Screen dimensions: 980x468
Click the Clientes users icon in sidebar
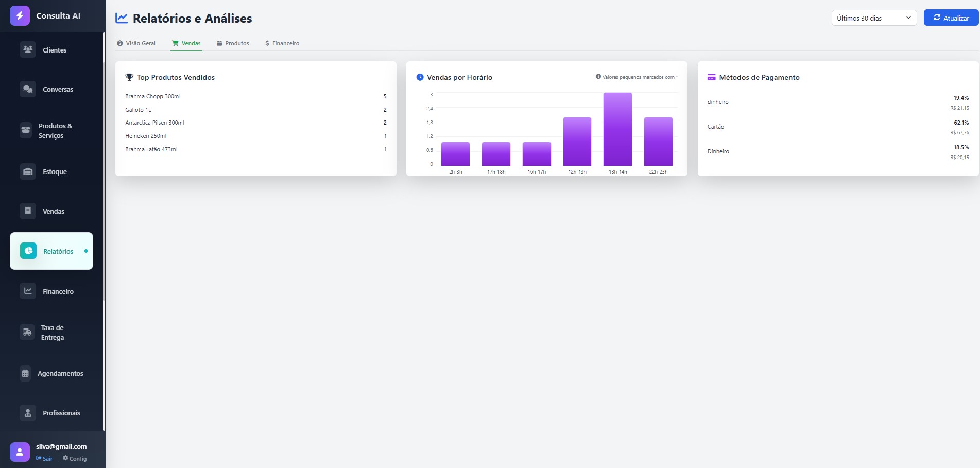click(28, 49)
